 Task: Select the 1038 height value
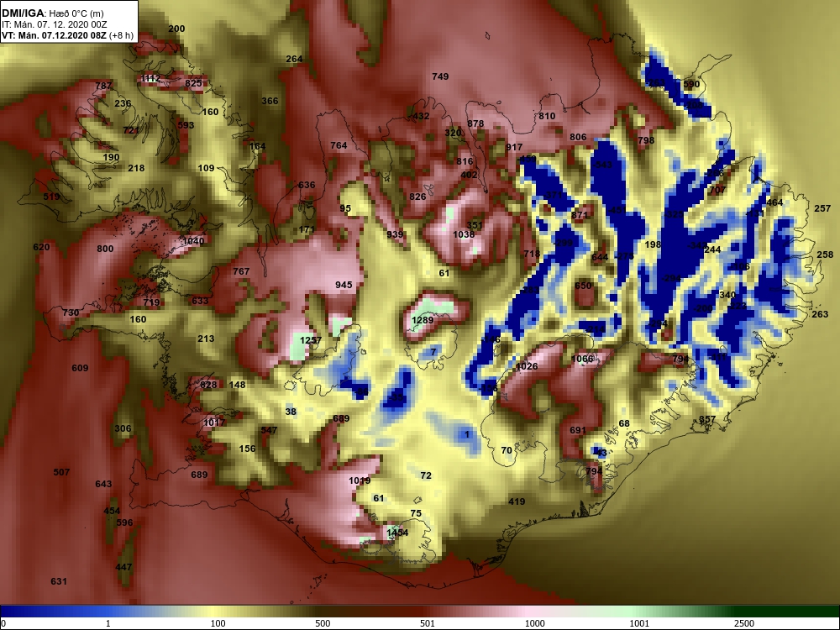(464, 234)
